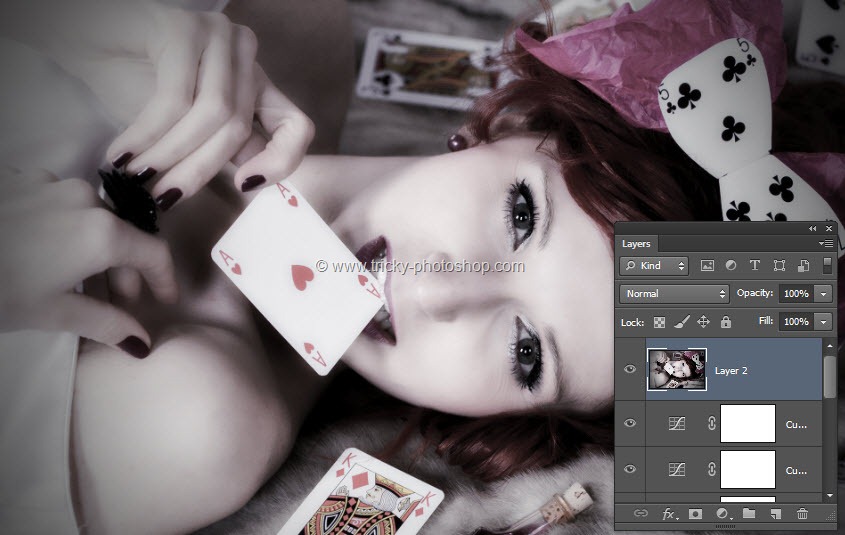This screenshot has width=845, height=535.
Task: Open the Normal blend mode dropdown
Action: pos(675,294)
